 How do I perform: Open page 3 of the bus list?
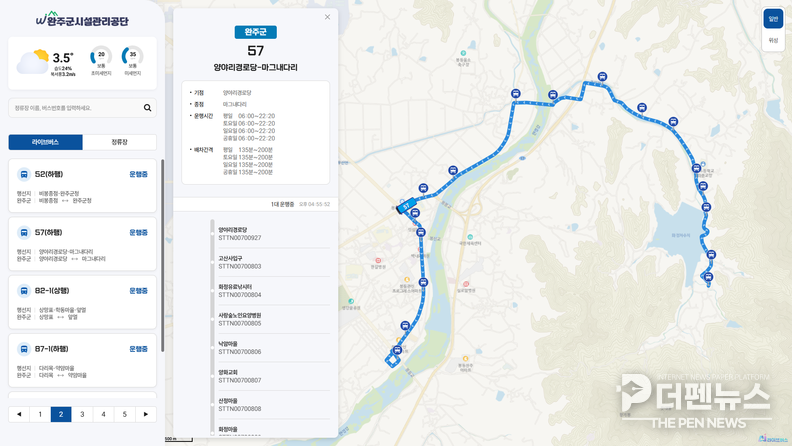(82, 414)
